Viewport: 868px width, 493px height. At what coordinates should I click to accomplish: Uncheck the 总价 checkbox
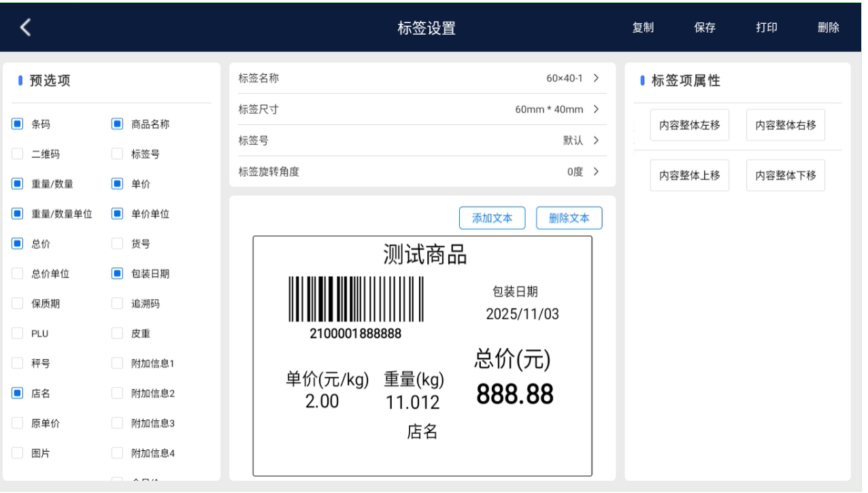[x=18, y=244]
